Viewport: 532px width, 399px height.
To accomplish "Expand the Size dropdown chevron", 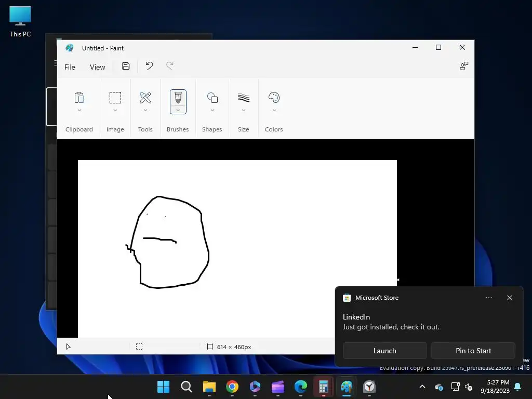I will click(x=244, y=110).
